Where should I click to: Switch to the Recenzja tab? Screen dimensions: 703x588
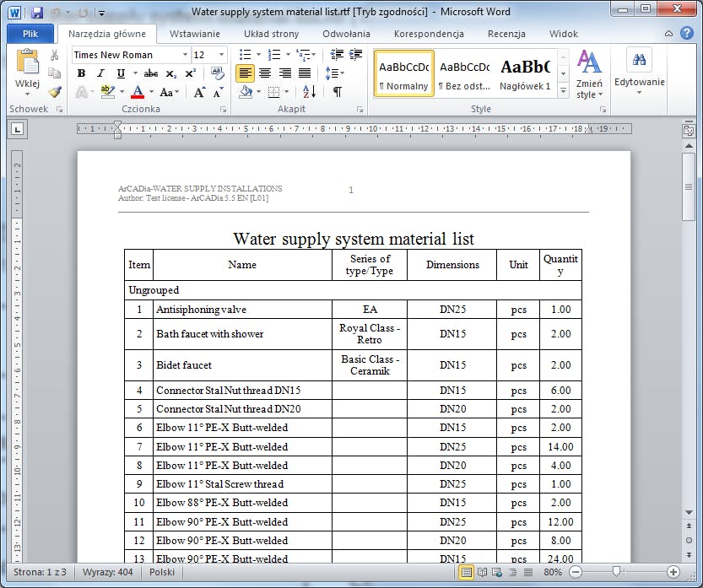(x=506, y=34)
